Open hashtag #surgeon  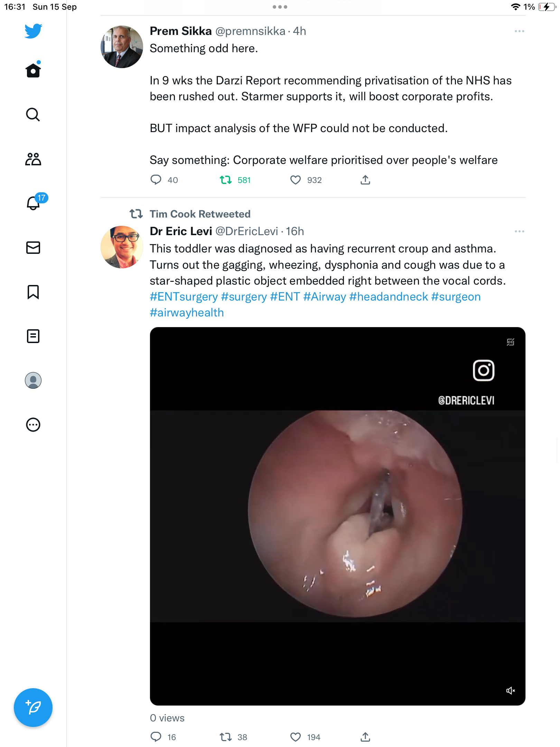[x=456, y=297]
